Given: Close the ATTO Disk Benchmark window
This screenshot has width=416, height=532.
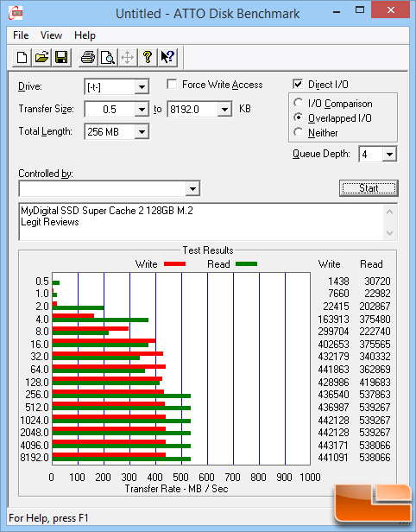Looking at the screenshot, I should pos(391,10).
